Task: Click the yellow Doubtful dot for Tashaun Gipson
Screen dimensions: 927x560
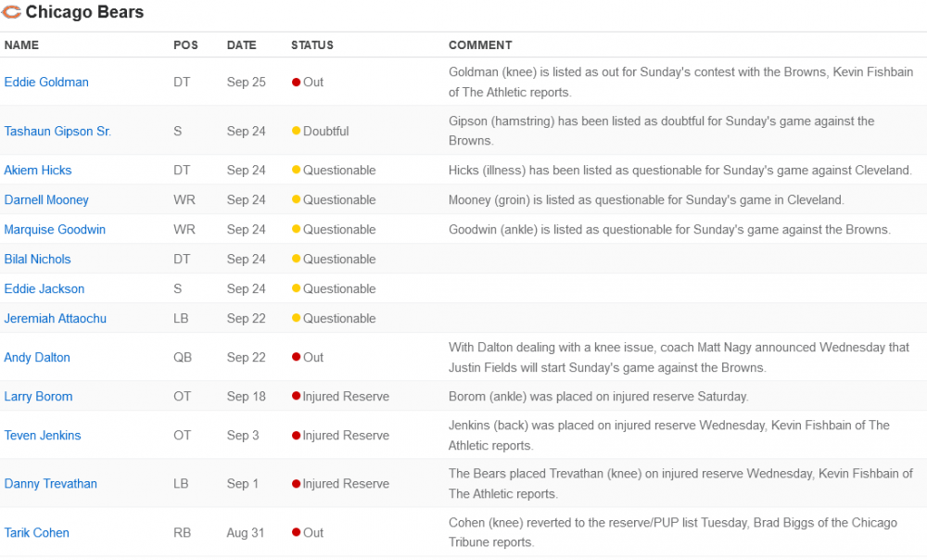Action: coord(297,131)
